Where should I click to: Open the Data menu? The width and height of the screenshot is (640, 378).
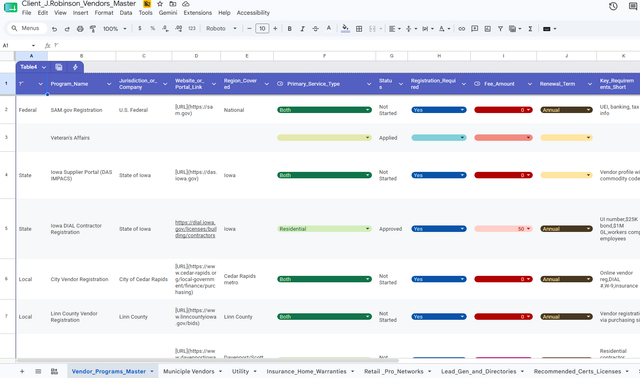pyautogui.click(x=126, y=13)
